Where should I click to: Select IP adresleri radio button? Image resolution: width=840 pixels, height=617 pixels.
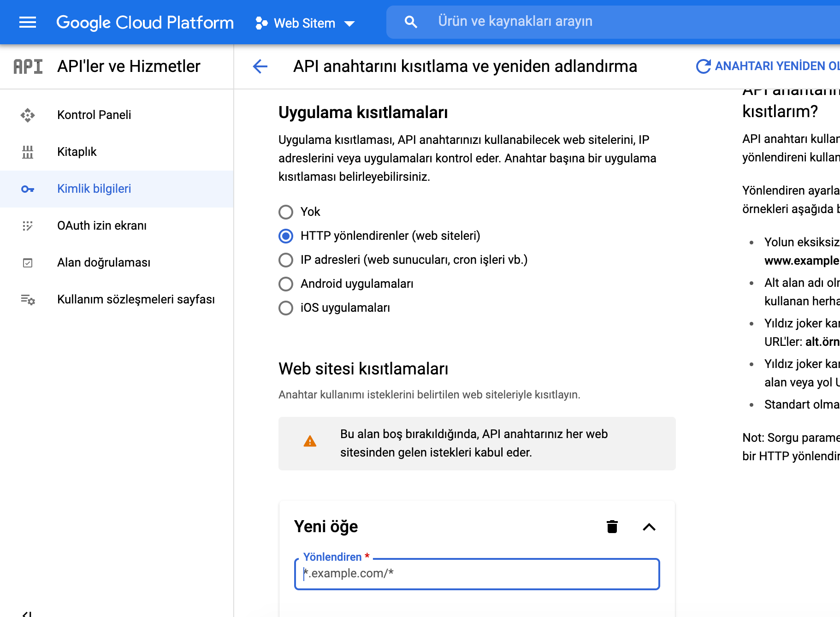click(286, 260)
